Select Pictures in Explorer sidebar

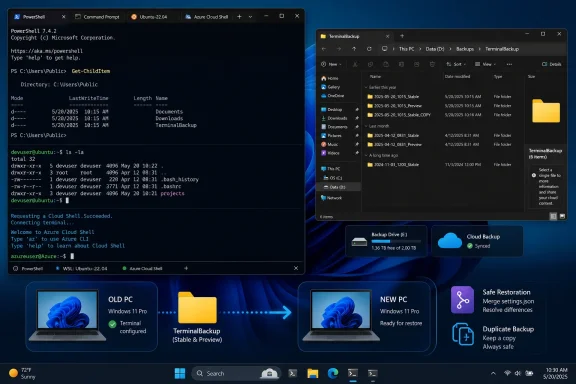(x=331, y=136)
